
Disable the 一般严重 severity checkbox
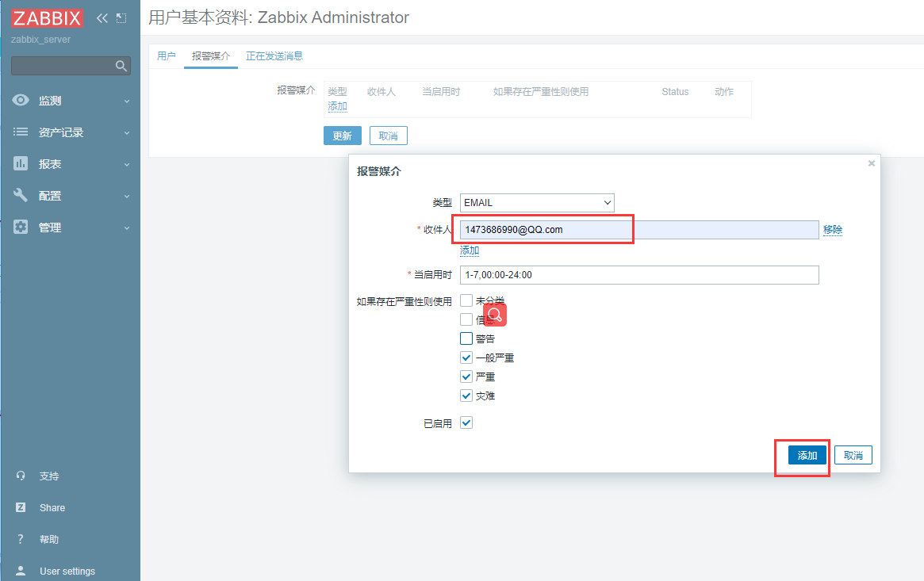click(x=466, y=357)
